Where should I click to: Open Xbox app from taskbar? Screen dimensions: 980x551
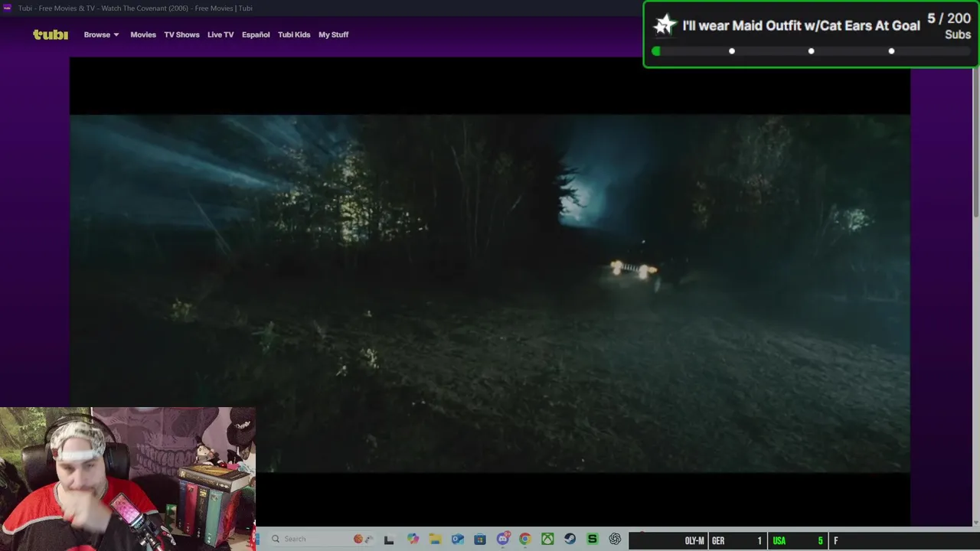coord(547,540)
